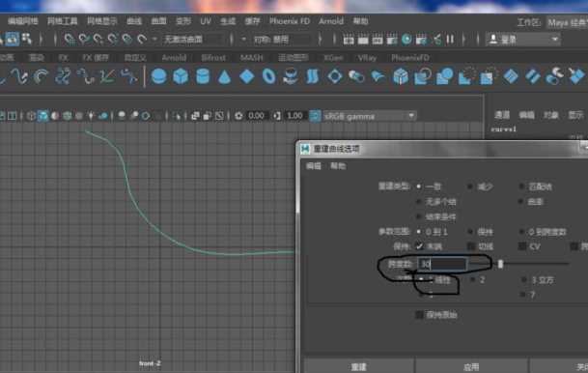588x373 pixels.
Task: Click the 重建 button in the dialog
Action: point(359,366)
